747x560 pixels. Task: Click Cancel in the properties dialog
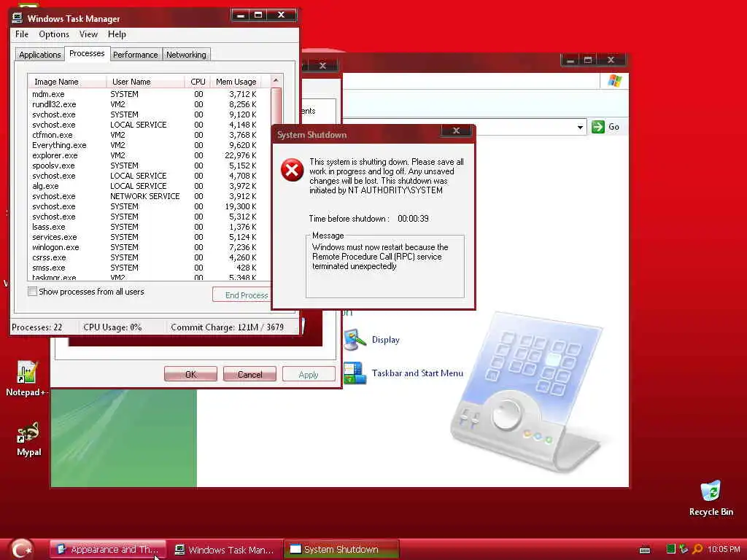click(249, 374)
